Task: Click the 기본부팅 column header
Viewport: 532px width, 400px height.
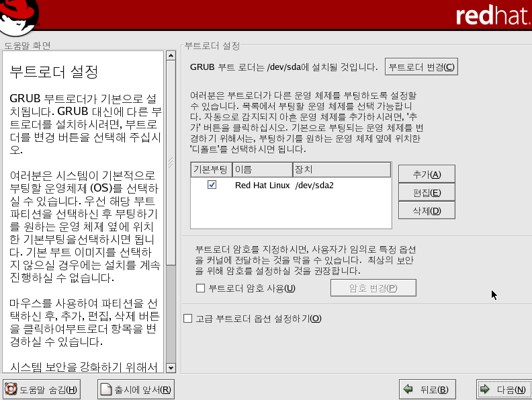Action: 211,169
